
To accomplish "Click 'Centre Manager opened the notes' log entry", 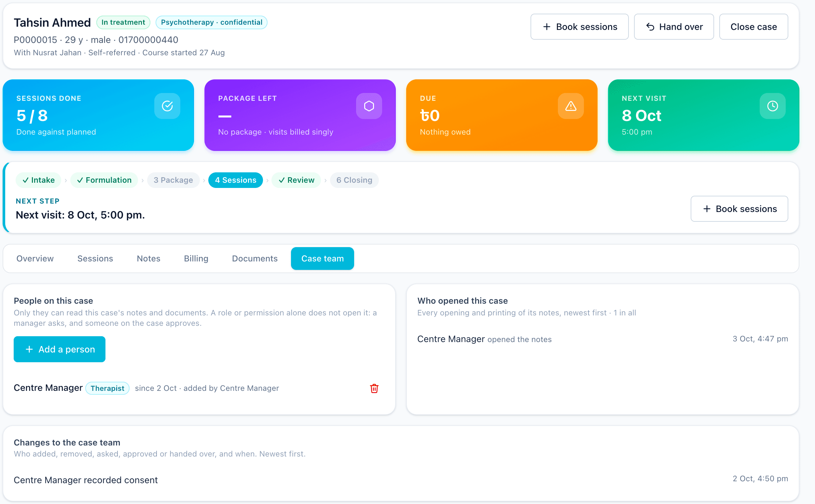I will (484, 339).
